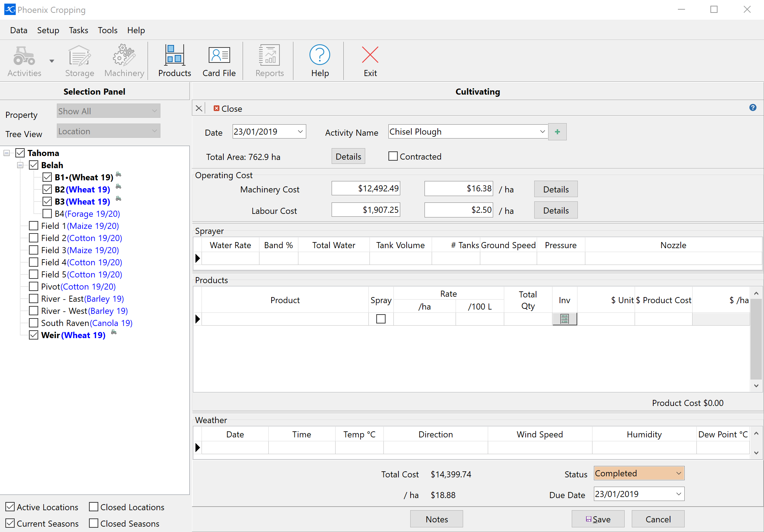Click the Machinery Cost total field
This screenshot has height=532, width=764.
click(366, 189)
